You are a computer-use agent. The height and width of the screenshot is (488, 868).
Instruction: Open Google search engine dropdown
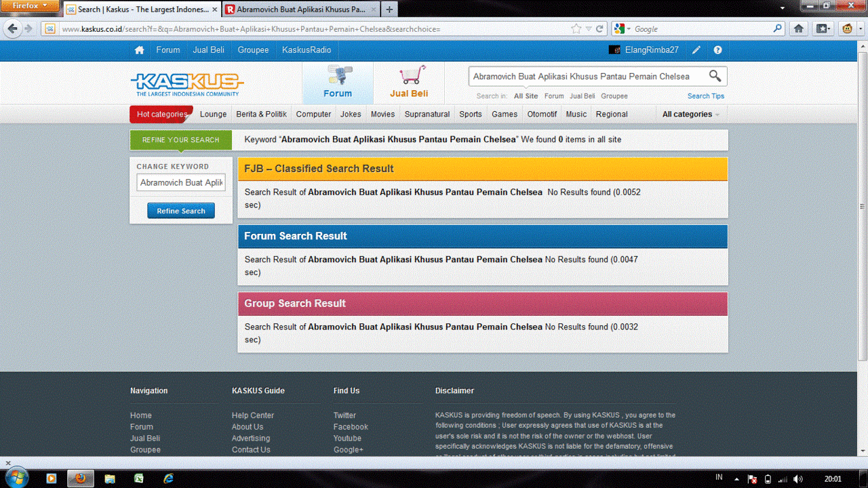(x=623, y=29)
